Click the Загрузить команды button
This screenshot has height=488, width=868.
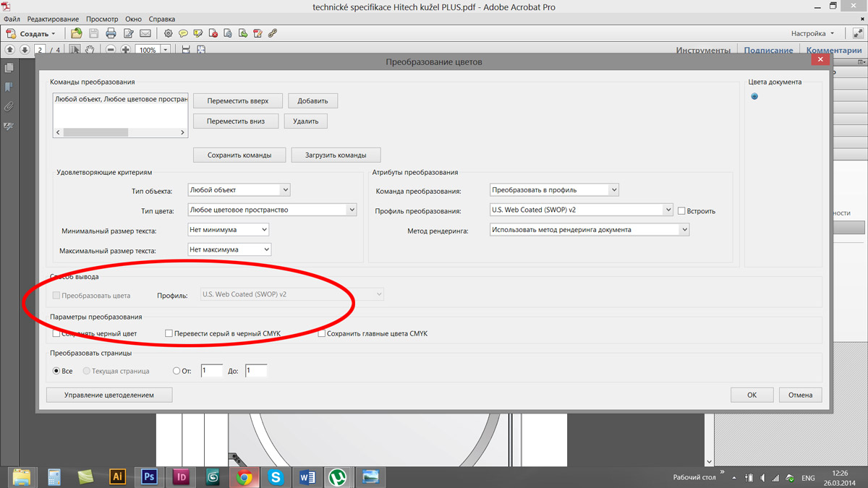pos(336,155)
